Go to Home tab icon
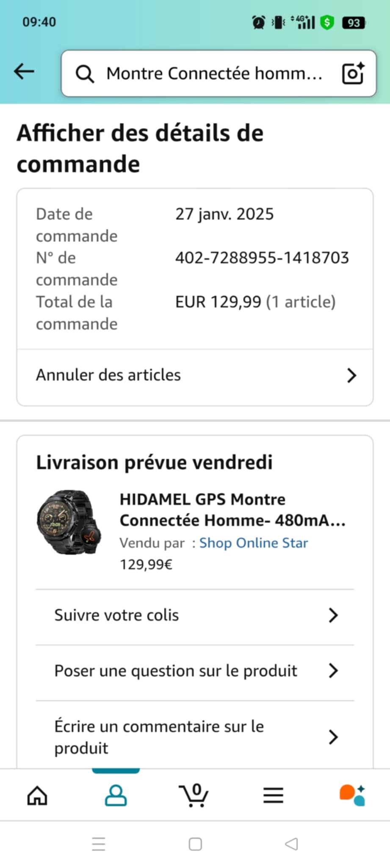Screen dimensions: 390x868 coord(37,795)
